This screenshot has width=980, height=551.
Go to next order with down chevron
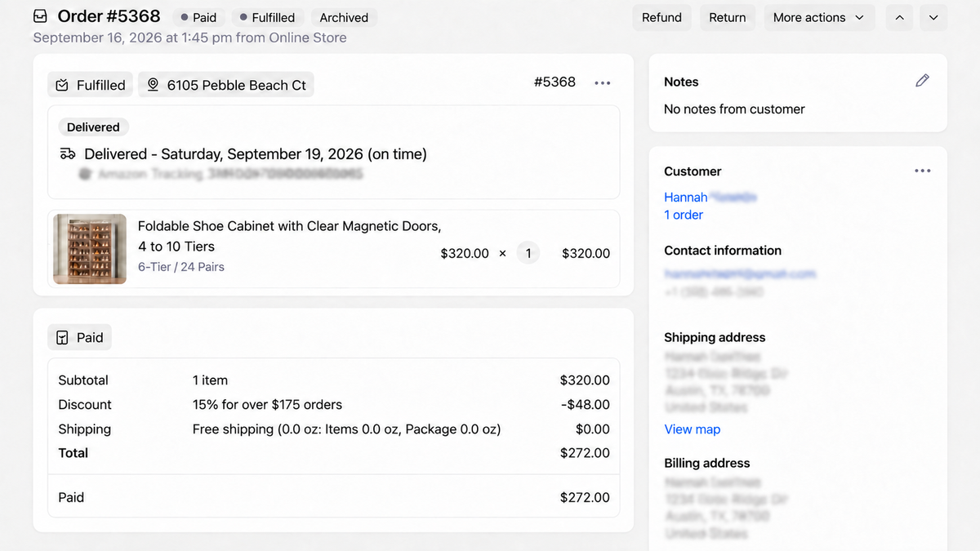click(x=933, y=17)
